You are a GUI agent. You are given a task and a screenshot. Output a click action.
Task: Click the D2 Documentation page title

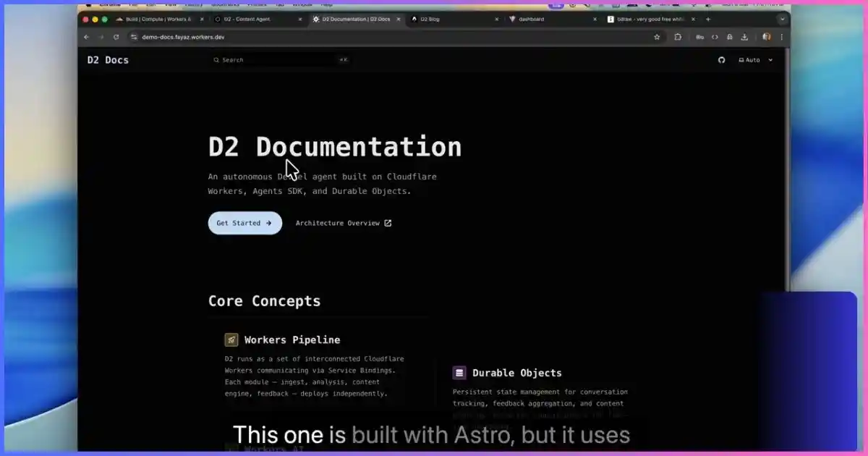point(335,147)
